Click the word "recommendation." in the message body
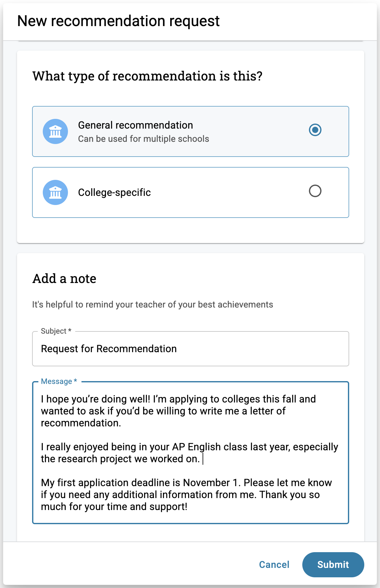This screenshot has width=380, height=588. click(81, 423)
